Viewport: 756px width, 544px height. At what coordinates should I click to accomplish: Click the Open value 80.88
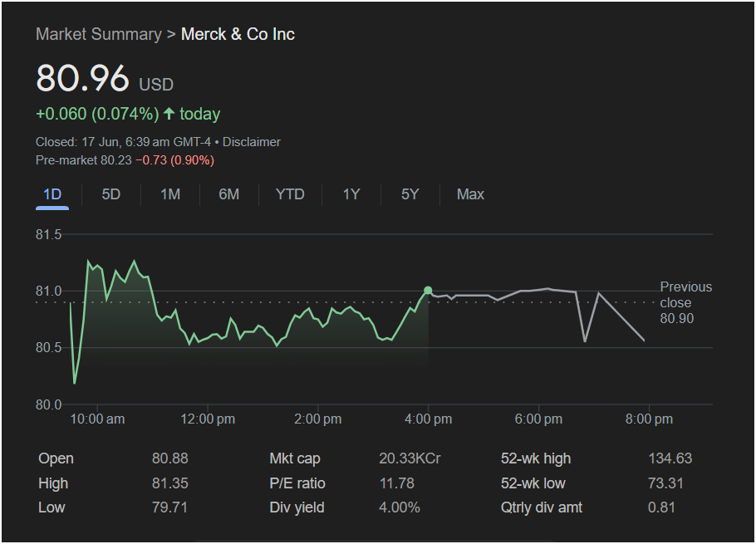coord(170,458)
